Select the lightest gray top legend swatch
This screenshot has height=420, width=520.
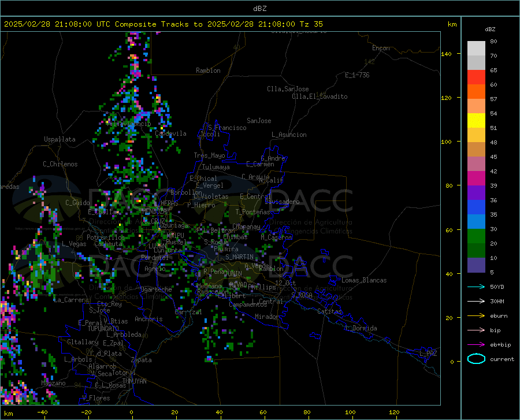[x=476, y=49]
